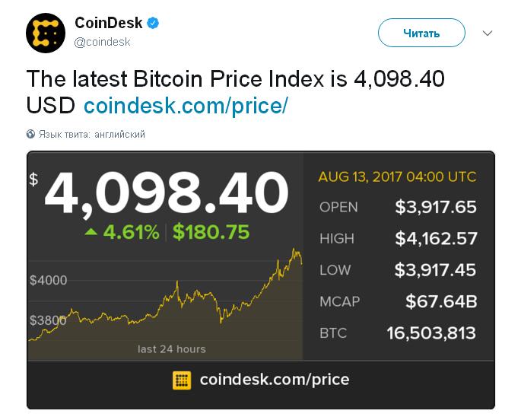Click the AUG 13, 2017 04:00 UTC timestamp
This screenshot has width=521, height=420.
tap(397, 177)
